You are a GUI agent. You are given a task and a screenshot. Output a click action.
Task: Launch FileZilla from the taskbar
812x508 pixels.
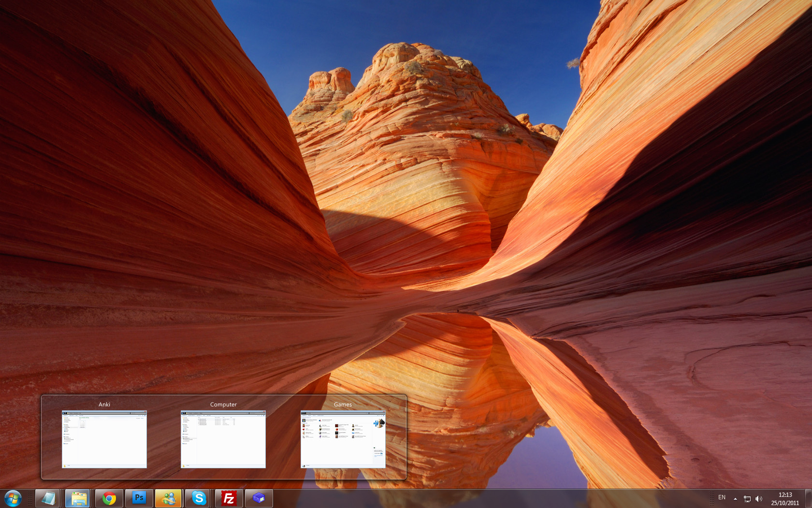pos(229,497)
